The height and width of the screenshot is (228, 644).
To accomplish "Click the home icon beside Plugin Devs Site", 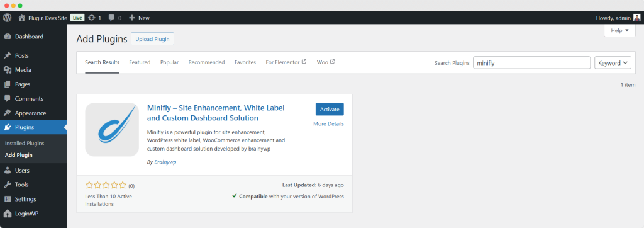I will coord(22,18).
